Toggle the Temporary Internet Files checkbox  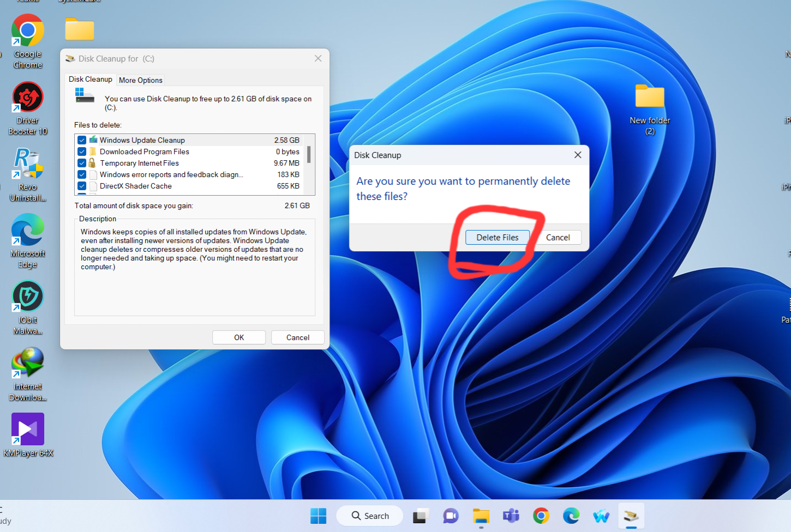[x=82, y=163]
